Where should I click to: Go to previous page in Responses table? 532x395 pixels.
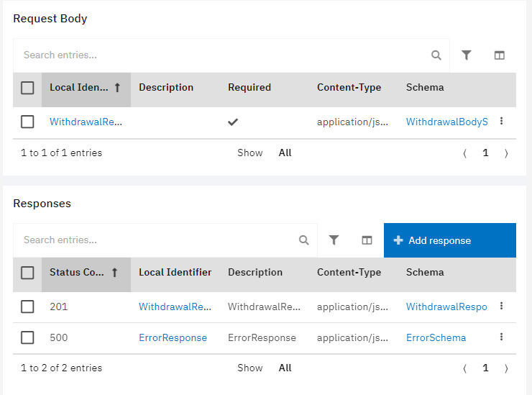pyautogui.click(x=465, y=368)
